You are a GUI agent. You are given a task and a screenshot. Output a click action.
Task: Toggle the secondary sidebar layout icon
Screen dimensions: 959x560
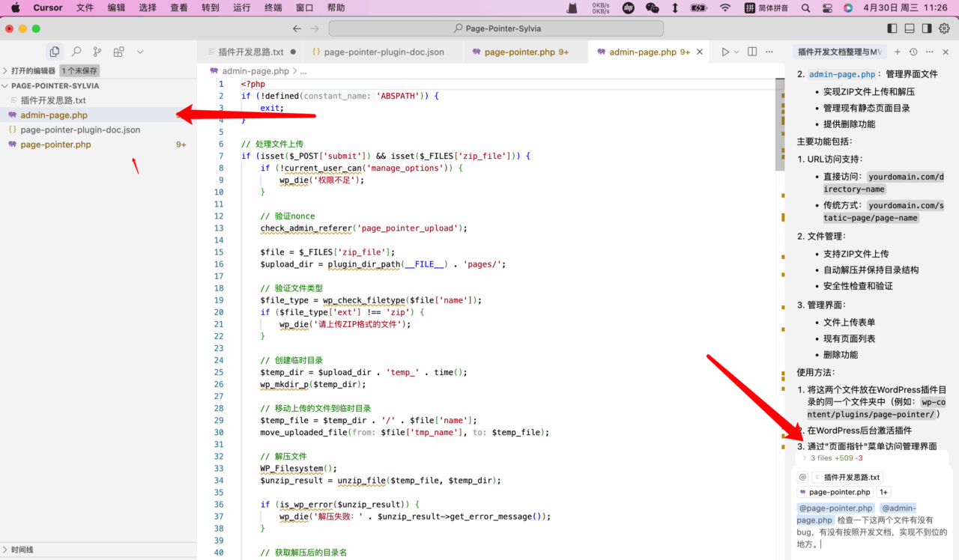tap(927, 28)
